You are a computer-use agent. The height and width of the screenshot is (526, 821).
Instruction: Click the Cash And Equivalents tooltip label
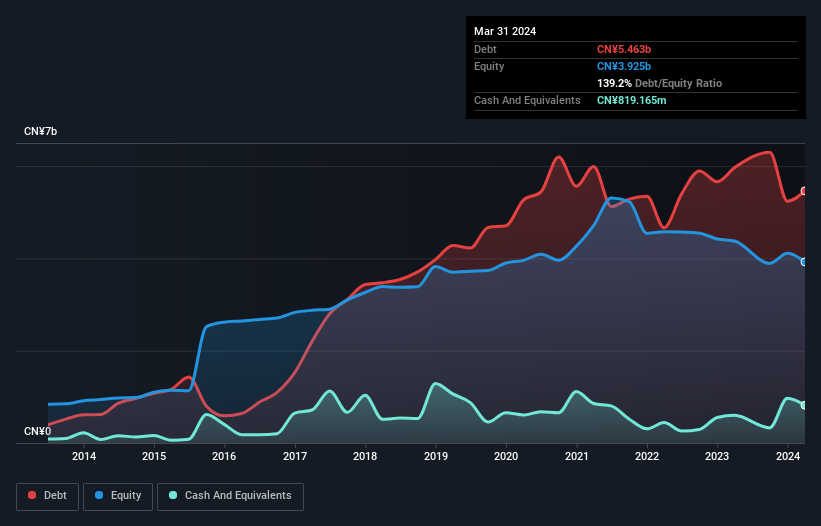(x=527, y=100)
